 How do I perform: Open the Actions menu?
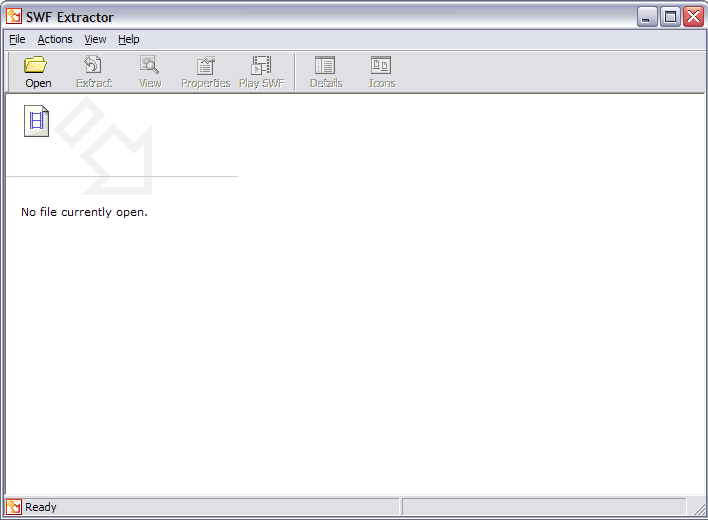[x=55, y=39]
